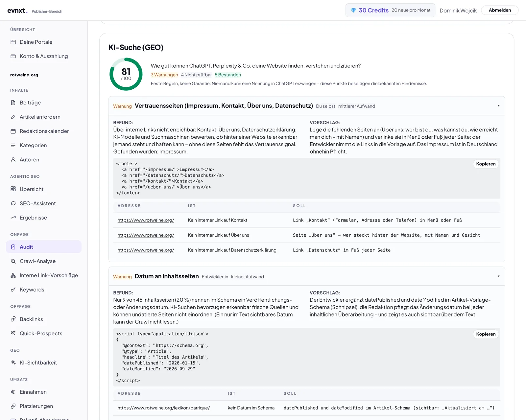Click the 30 Credits balance box
526x420 pixels.
pos(390,10)
